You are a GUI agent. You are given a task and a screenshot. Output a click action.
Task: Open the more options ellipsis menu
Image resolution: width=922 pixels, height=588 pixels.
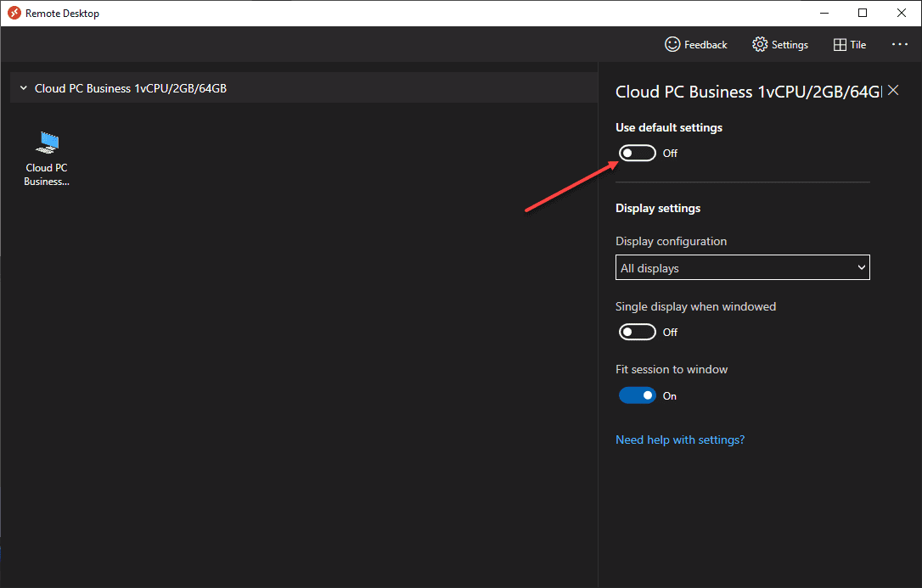click(900, 44)
